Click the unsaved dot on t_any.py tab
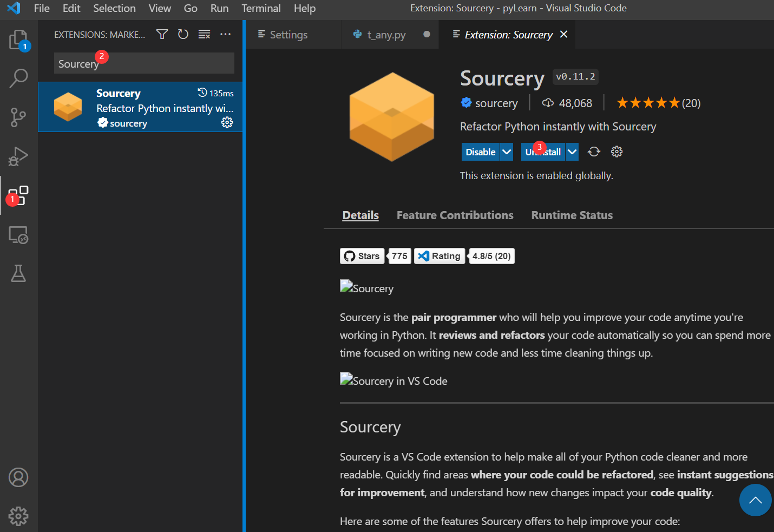The width and height of the screenshot is (774, 532). tap(427, 35)
